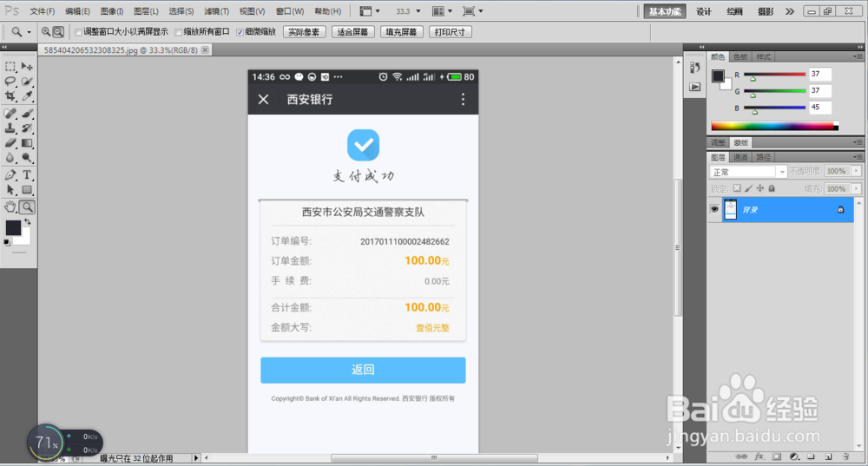
Task: Open the 图像(I) menu
Action: click(112, 11)
